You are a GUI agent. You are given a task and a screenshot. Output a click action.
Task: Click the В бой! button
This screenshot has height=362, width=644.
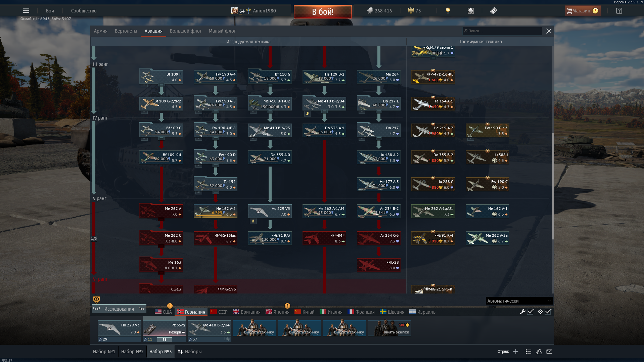click(x=323, y=12)
